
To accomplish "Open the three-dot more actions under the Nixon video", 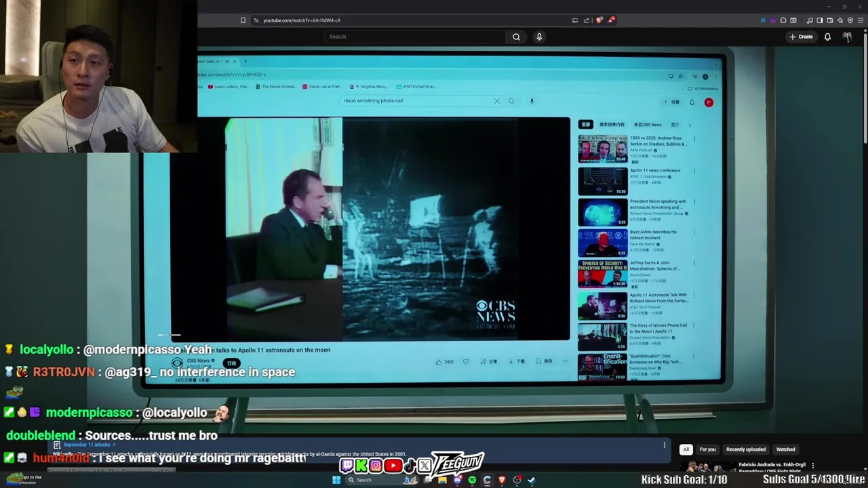I will (564, 361).
